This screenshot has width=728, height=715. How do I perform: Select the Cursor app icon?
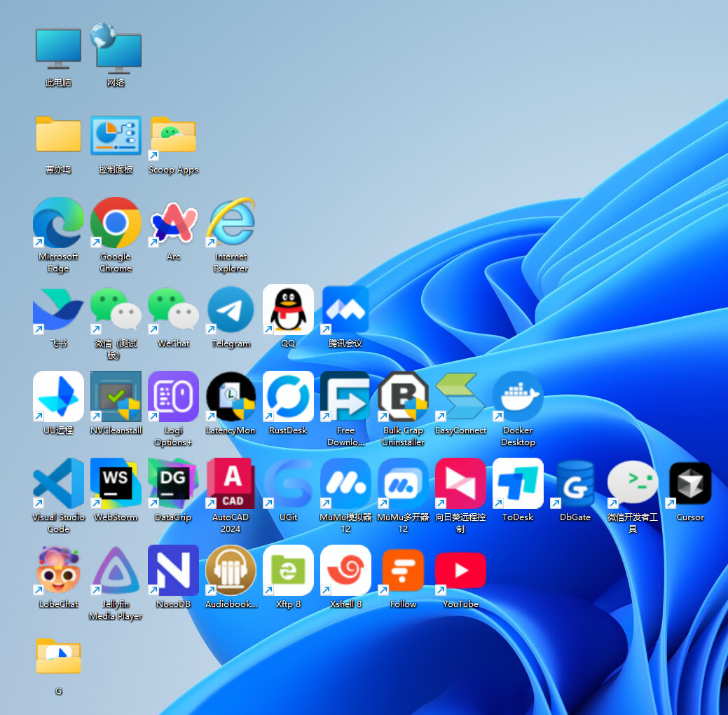690,484
